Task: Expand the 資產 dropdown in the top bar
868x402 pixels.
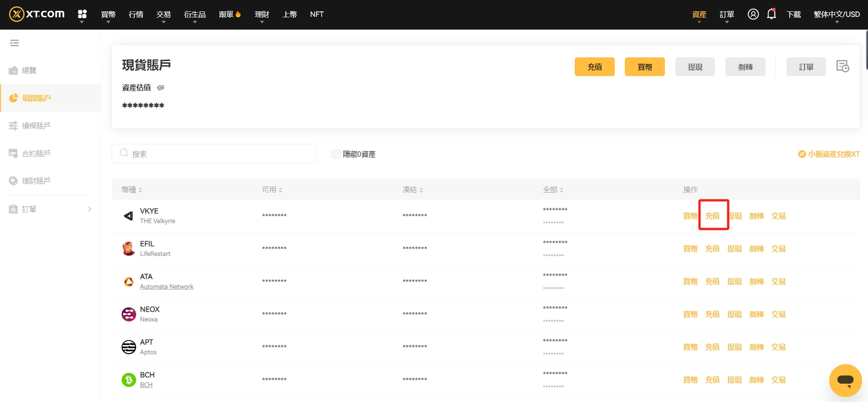Action: pos(699,15)
